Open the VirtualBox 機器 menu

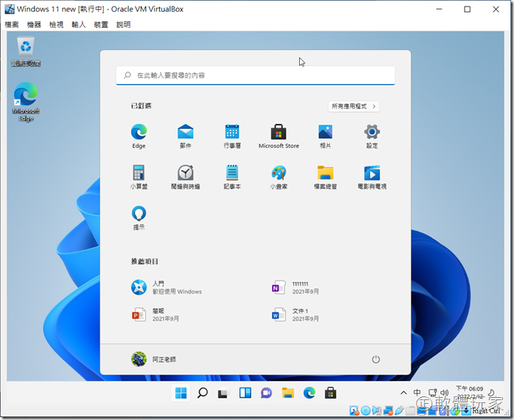click(34, 24)
